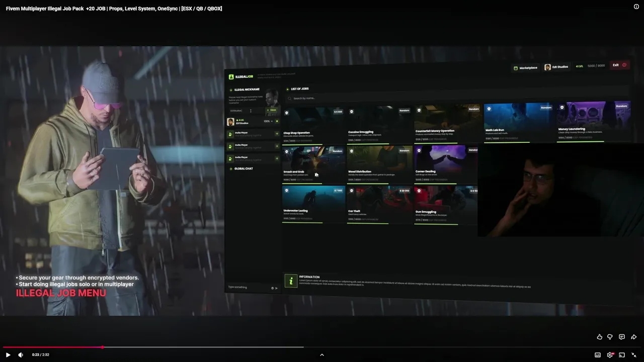Add player via third Invite Player plus

pos(277,158)
